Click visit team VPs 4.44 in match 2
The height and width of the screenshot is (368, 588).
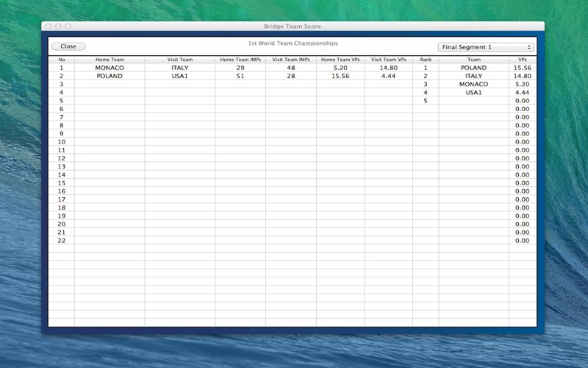389,76
